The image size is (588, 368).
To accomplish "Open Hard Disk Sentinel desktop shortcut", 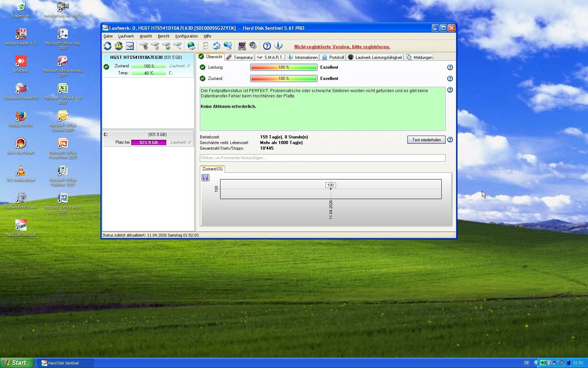I will pos(21,228).
